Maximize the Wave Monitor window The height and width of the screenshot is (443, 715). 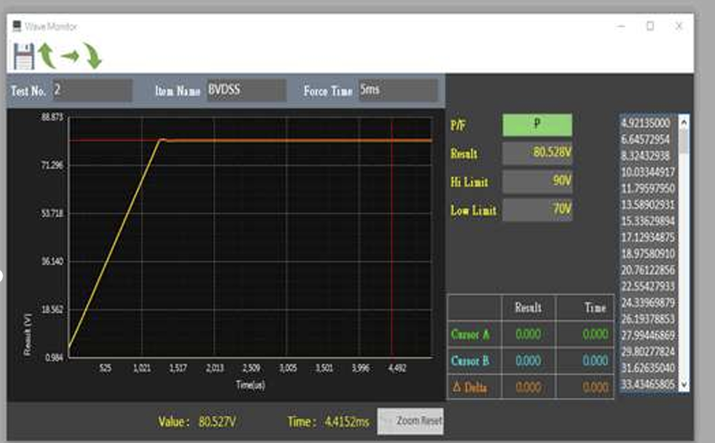[x=650, y=26]
